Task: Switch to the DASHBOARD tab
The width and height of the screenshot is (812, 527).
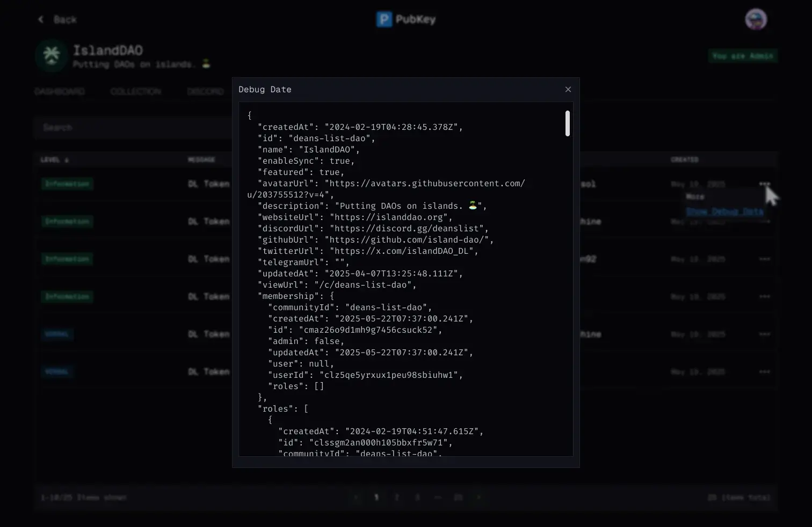Action: (x=60, y=92)
